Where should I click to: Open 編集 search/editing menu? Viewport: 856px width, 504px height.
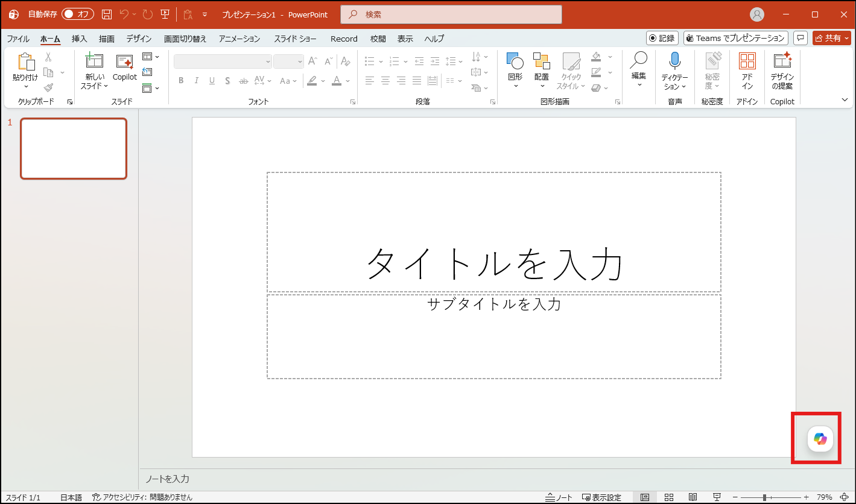(x=639, y=69)
